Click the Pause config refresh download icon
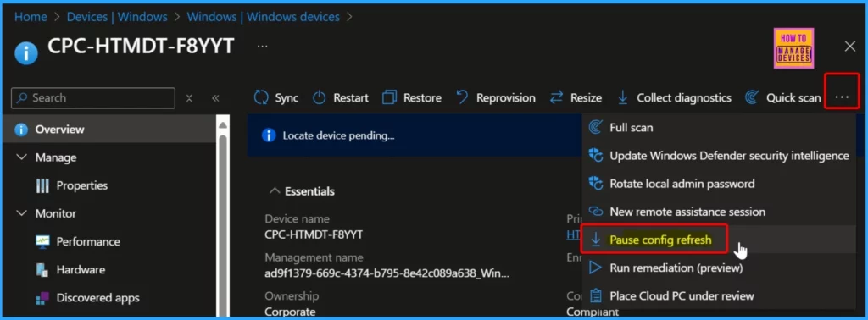The image size is (868, 320). [x=596, y=240]
